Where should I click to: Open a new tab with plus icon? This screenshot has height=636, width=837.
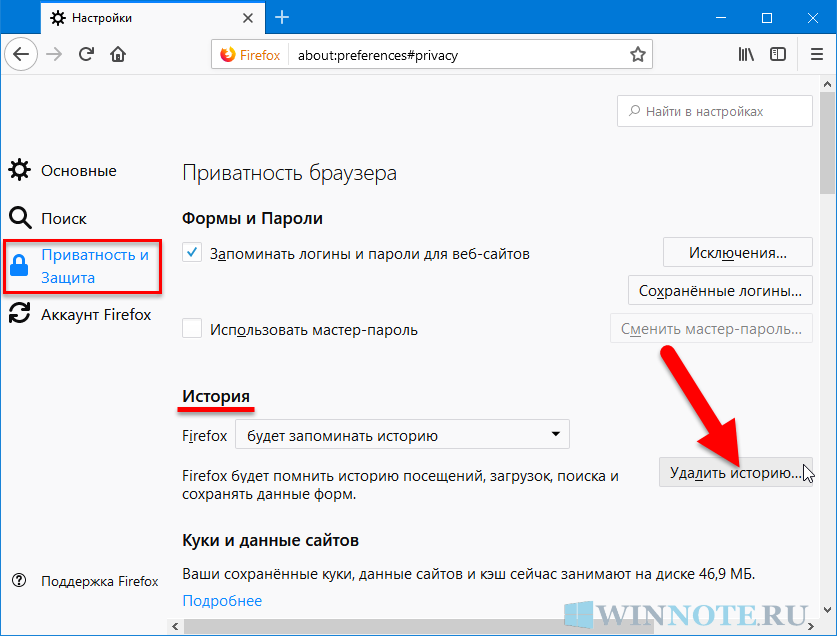tap(282, 17)
